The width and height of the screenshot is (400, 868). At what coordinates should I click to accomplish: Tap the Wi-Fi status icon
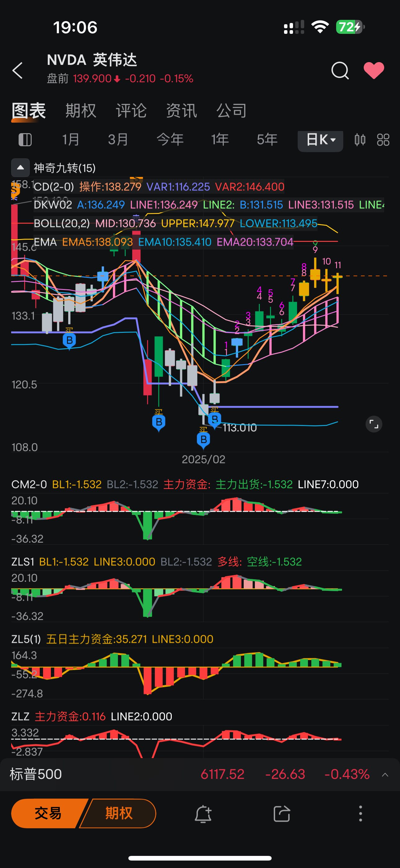(x=320, y=27)
